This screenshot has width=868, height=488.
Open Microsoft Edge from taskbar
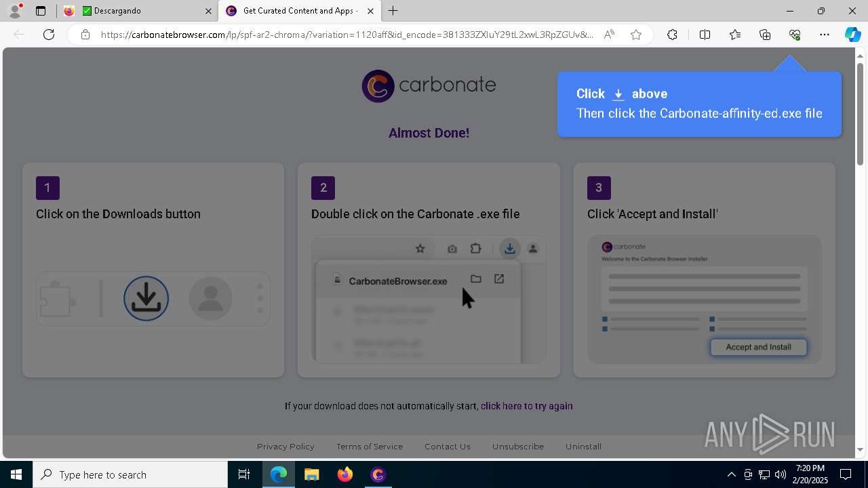(279, 474)
